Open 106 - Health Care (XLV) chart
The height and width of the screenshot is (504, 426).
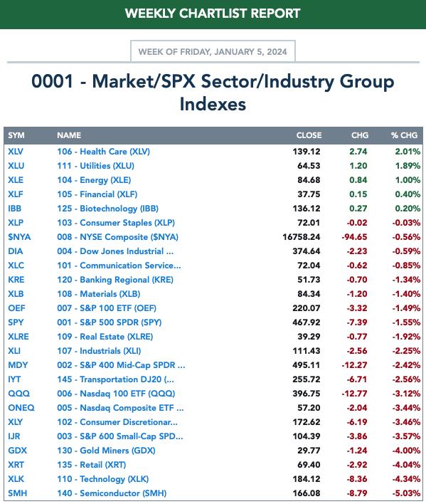point(103,152)
